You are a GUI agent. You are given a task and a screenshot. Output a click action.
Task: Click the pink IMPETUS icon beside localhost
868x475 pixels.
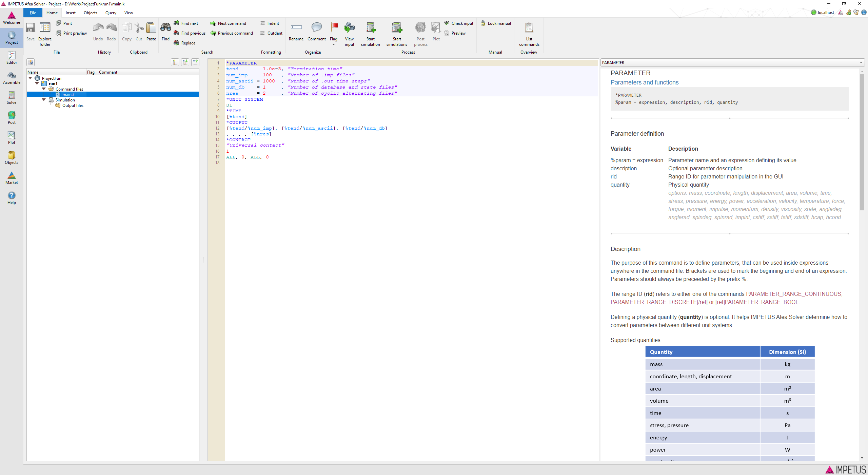coord(841,13)
